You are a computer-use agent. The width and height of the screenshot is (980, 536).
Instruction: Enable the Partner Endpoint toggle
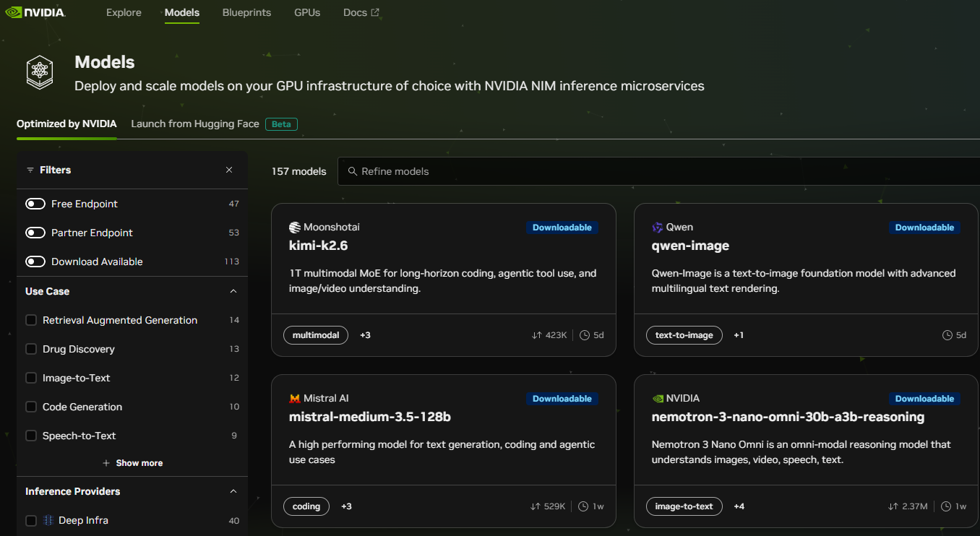point(35,233)
